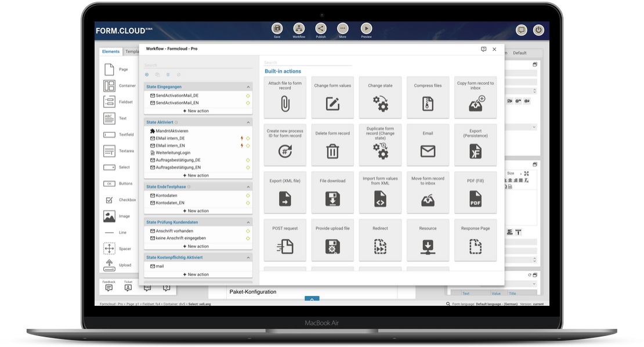Click the add new state icon
Viewport: 644px width, 347px height.
tap(147, 75)
